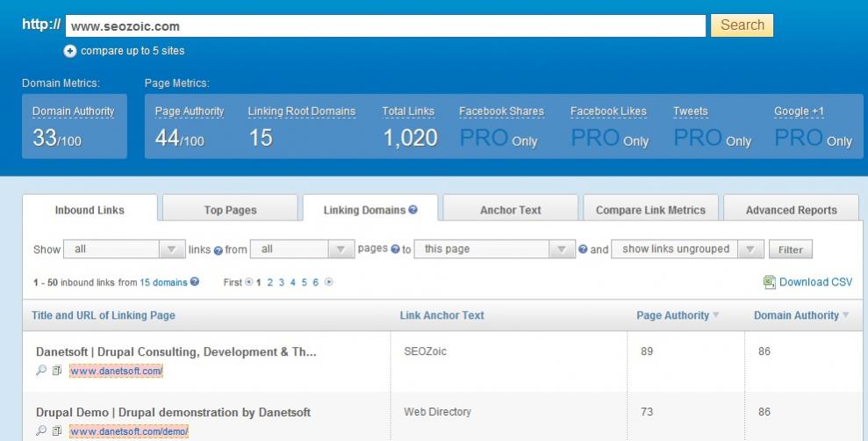Viewport: 868px width, 441px height.
Task: Click the 'SEOZoic' anchor text cell
Action: tap(425, 351)
